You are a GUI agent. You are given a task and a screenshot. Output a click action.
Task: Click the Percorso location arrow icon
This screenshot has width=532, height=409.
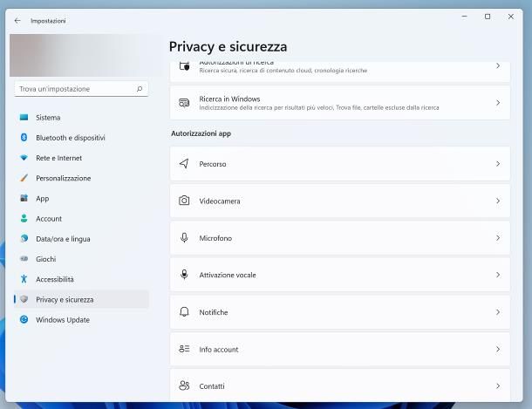click(184, 163)
